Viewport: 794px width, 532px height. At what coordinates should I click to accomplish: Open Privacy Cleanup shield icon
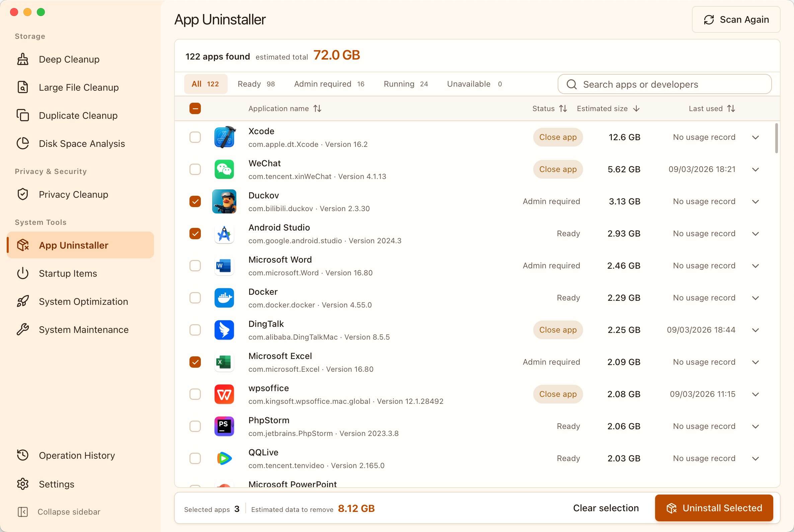tap(23, 194)
